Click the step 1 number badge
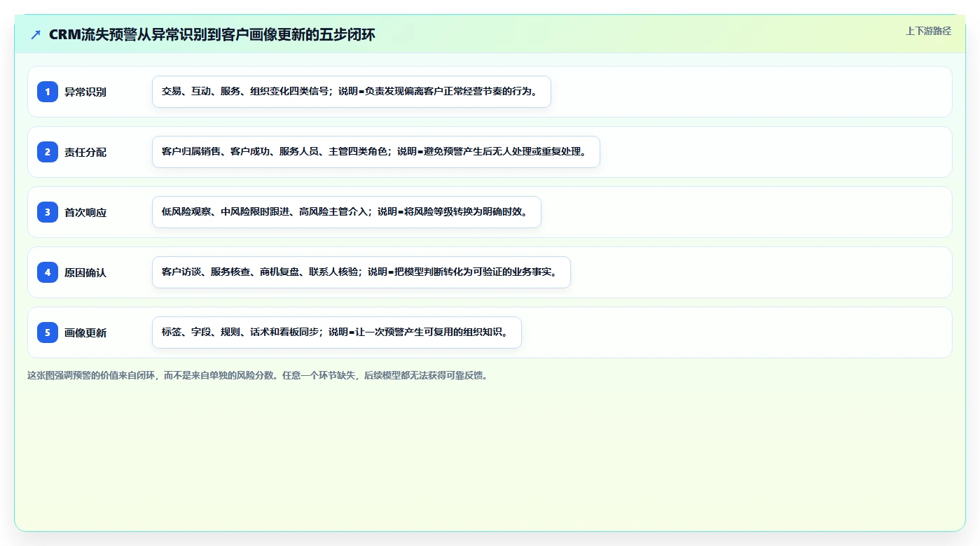 click(48, 92)
